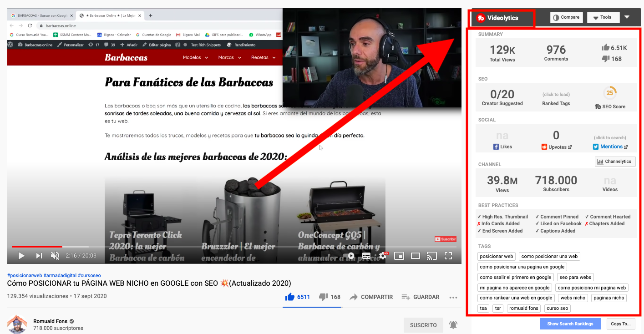Viewport: 644px width, 334px height.
Task: Select tag "como posiciono mi pagina web"
Action: pos(592,288)
